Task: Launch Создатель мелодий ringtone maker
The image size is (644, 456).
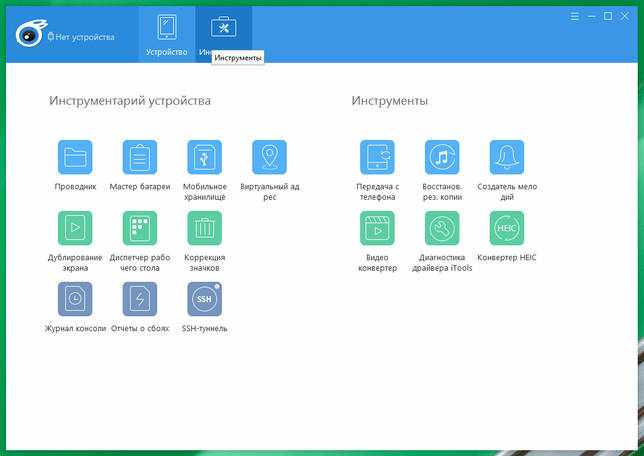Action: pos(507,157)
